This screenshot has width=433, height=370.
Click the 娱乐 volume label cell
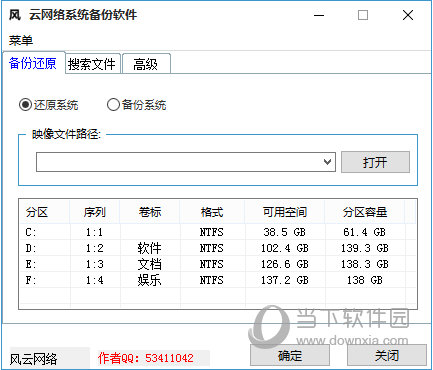click(149, 280)
